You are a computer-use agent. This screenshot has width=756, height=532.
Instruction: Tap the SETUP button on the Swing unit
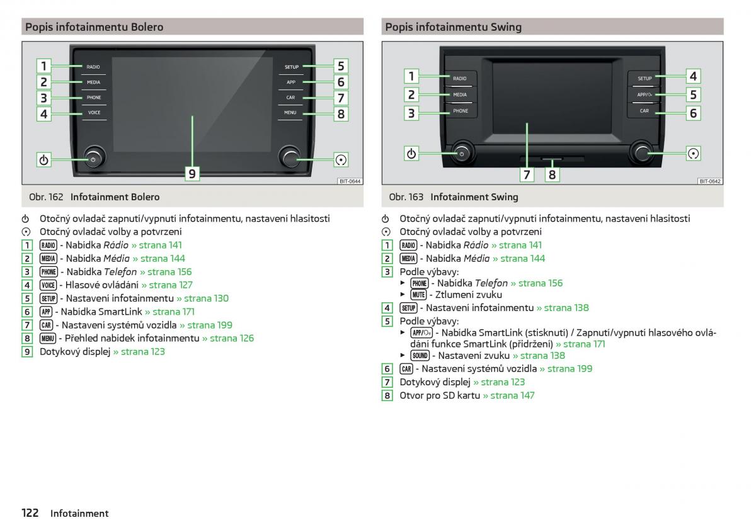pyautogui.click(x=644, y=79)
